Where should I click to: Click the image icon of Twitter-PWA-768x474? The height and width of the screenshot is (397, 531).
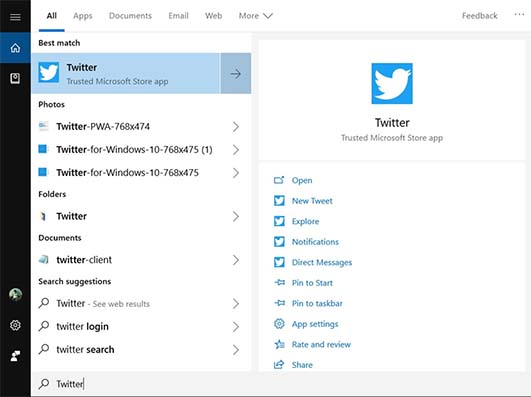click(43, 126)
